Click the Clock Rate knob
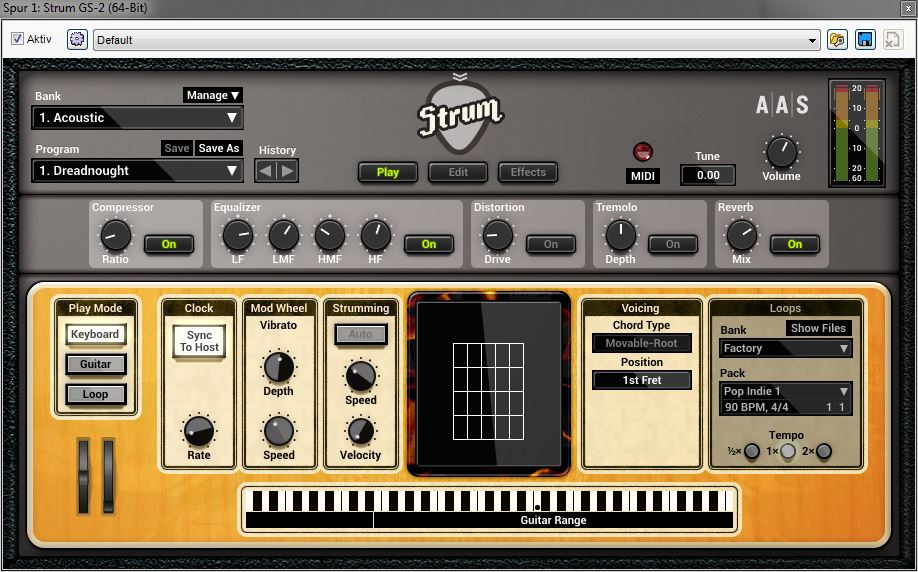Image resolution: width=918 pixels, height=572 pixels. point(199,431)
